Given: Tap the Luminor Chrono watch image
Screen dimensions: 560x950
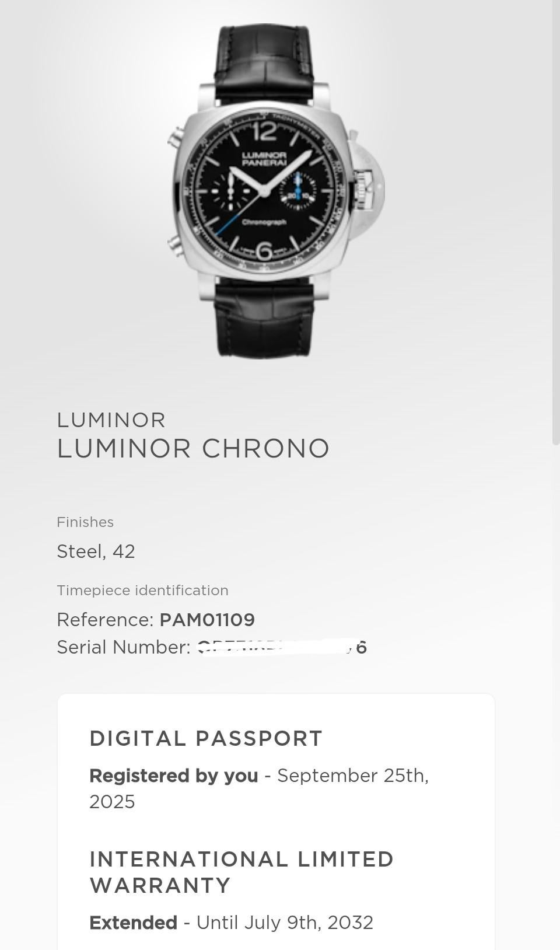Looking at the screenshot, I should pos(275,191).
